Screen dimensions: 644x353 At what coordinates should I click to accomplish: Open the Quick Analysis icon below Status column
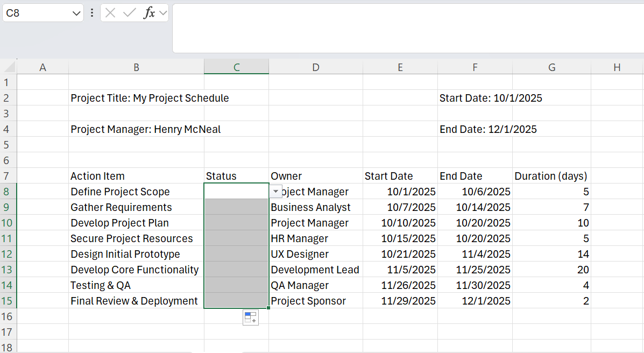pos(251,317)
